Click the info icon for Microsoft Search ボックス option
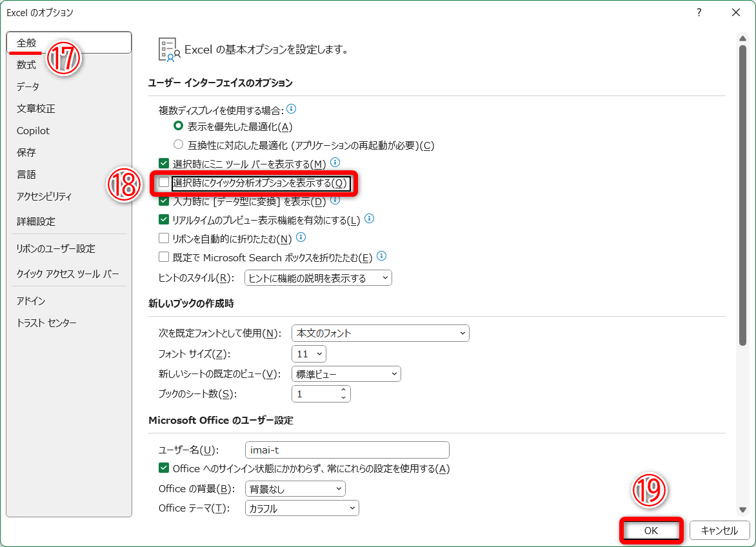 click(381, 256)
